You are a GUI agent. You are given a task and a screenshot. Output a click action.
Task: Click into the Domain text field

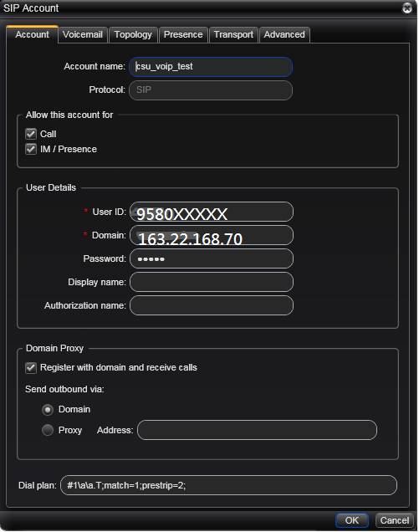coord(212,235)
